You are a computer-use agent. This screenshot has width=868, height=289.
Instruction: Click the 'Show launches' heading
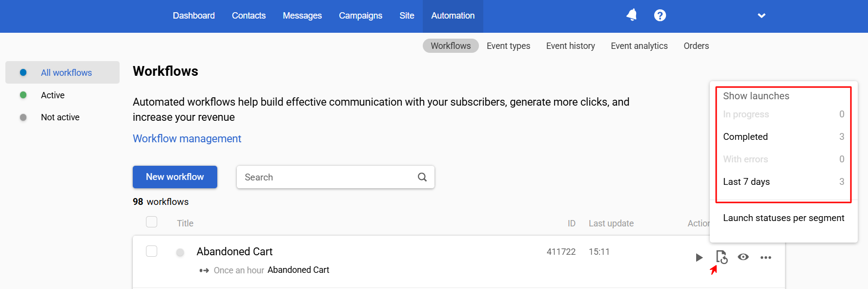(756, 96)
